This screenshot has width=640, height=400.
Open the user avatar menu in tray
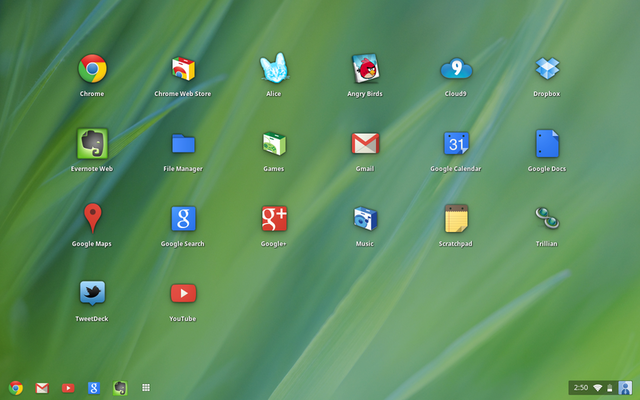click(625, 388)
